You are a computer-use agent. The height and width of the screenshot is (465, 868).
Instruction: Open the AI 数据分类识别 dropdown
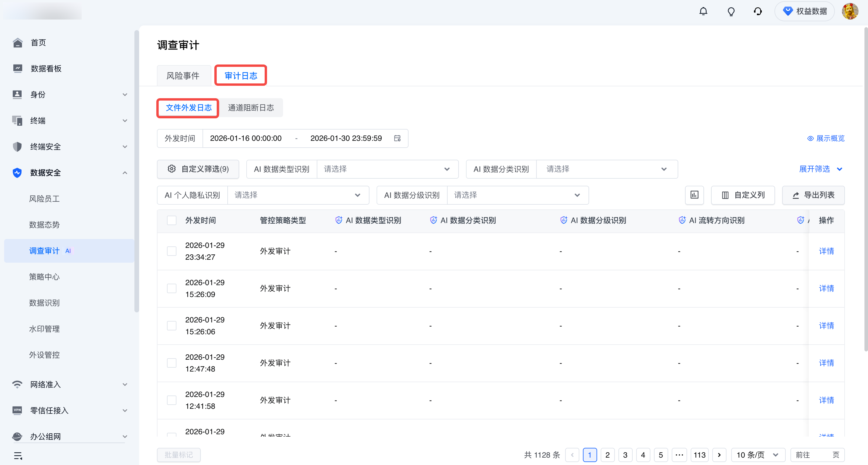tap(607, 169)
